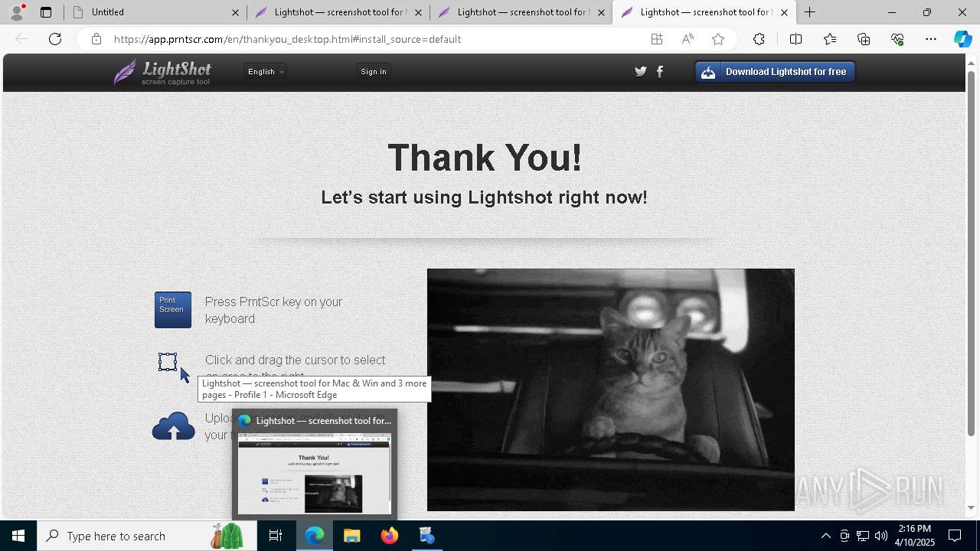Open the network status icon

pyautogui.click(x=863, y=536)
